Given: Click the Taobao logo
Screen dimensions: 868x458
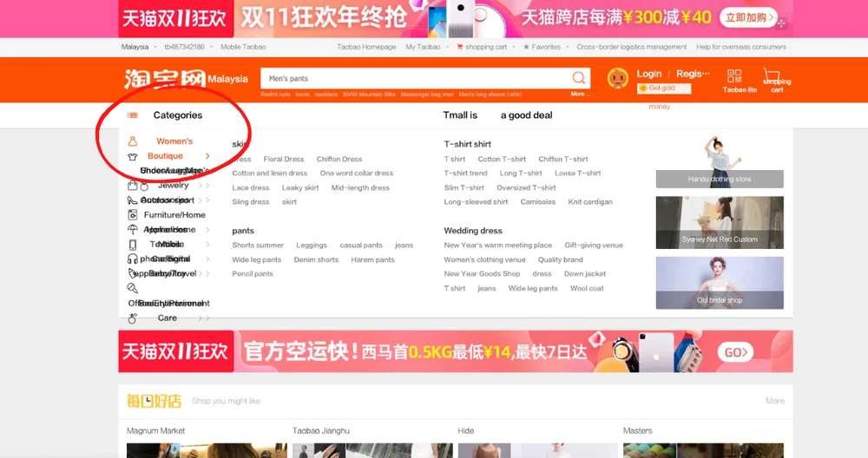Looking at the screenshot, I should 164,79.
